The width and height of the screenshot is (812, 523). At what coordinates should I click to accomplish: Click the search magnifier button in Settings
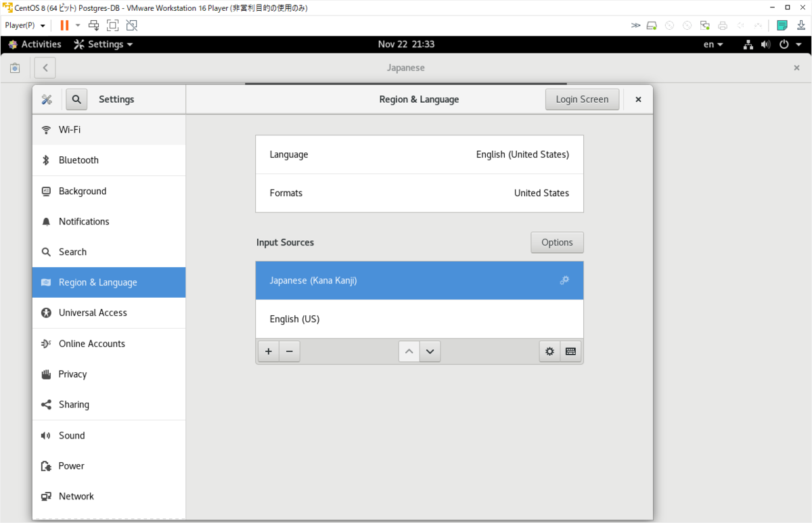pos(76,99)
